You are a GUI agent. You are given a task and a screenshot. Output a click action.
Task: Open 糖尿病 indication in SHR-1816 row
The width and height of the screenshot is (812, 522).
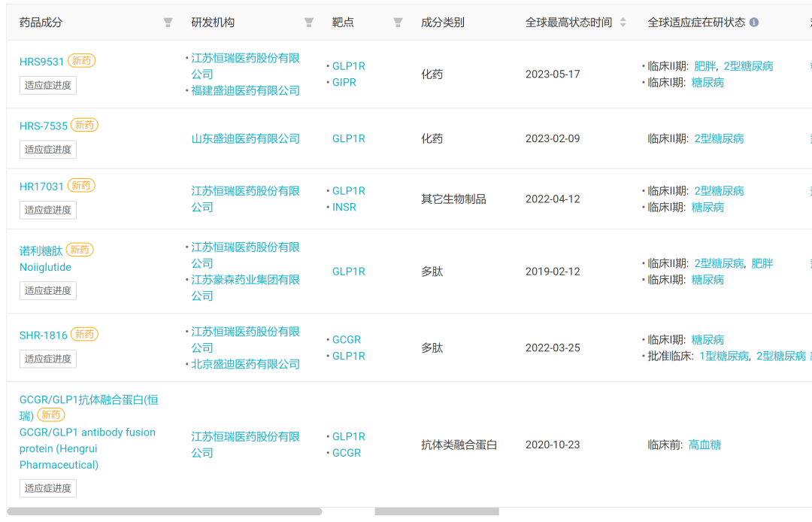(x=707, y=340)
